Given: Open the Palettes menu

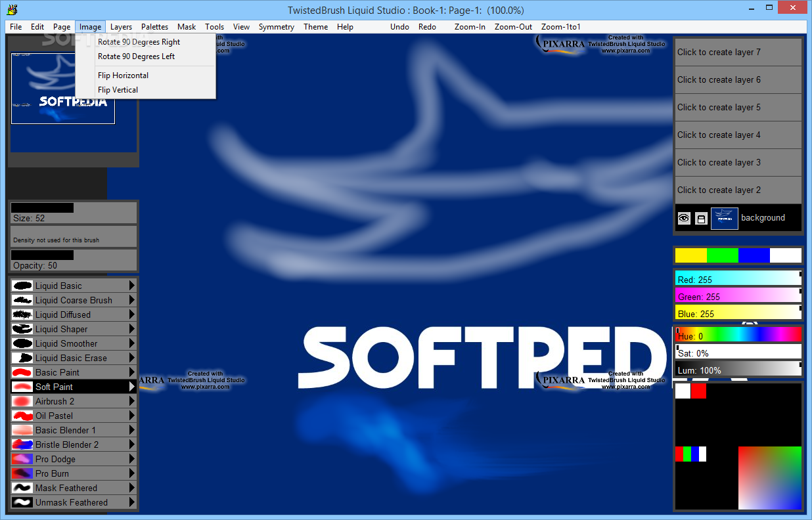Looking at the screenshot, I should [154, 27].
